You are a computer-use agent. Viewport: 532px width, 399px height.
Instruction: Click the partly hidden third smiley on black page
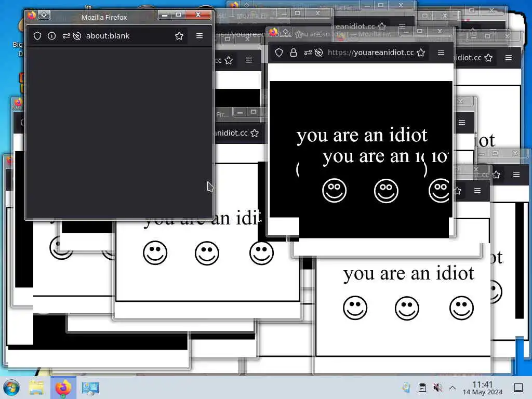[x=439, y=190]
